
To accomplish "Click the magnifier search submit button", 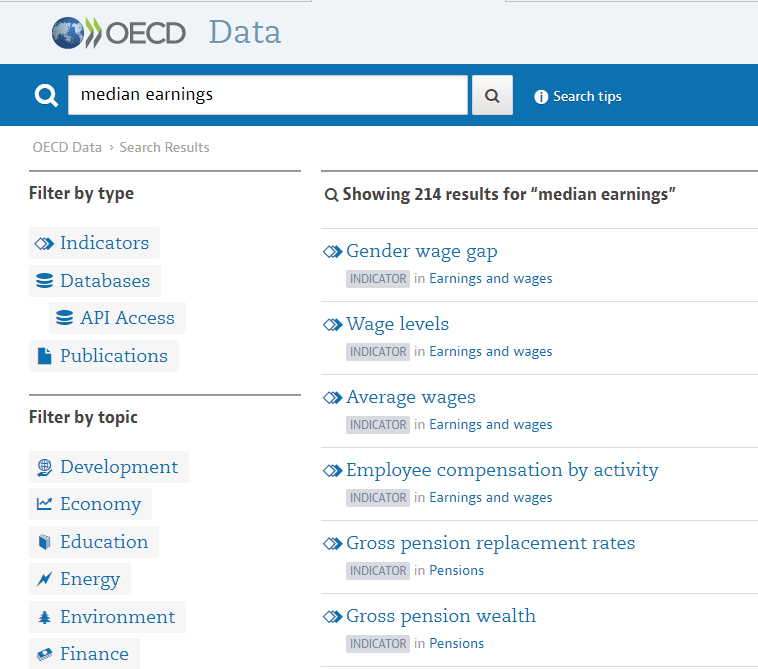I will click(492, 95).
